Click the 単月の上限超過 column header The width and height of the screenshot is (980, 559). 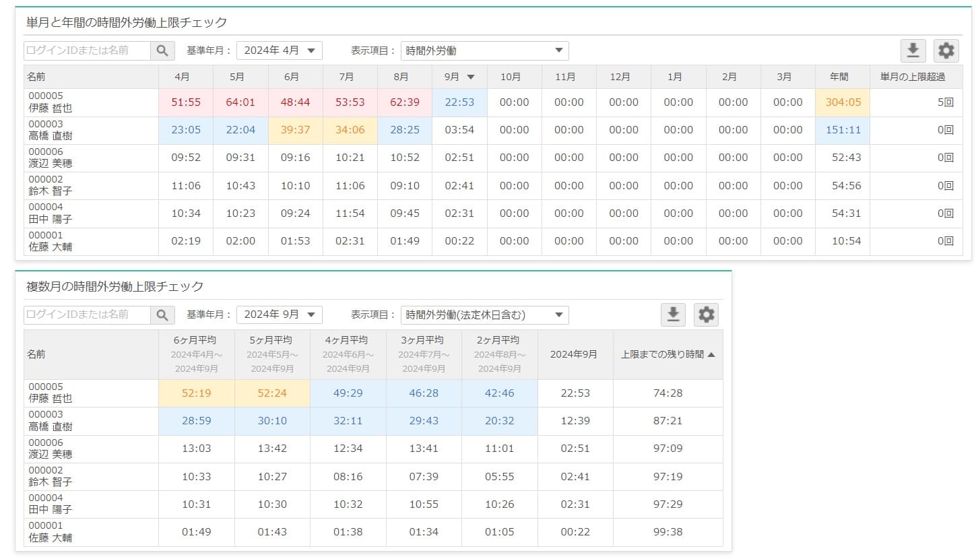913,77
